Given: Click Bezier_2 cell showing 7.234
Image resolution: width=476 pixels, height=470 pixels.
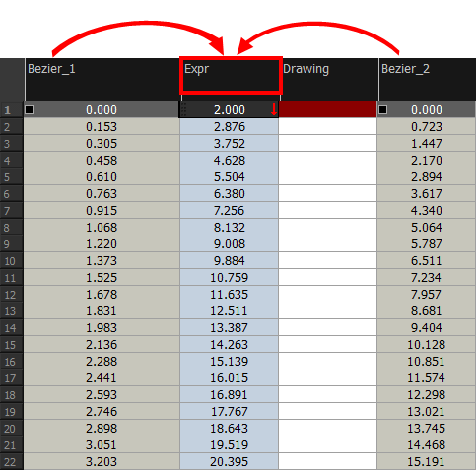Looking at the screenshot, I should [427, 278].
